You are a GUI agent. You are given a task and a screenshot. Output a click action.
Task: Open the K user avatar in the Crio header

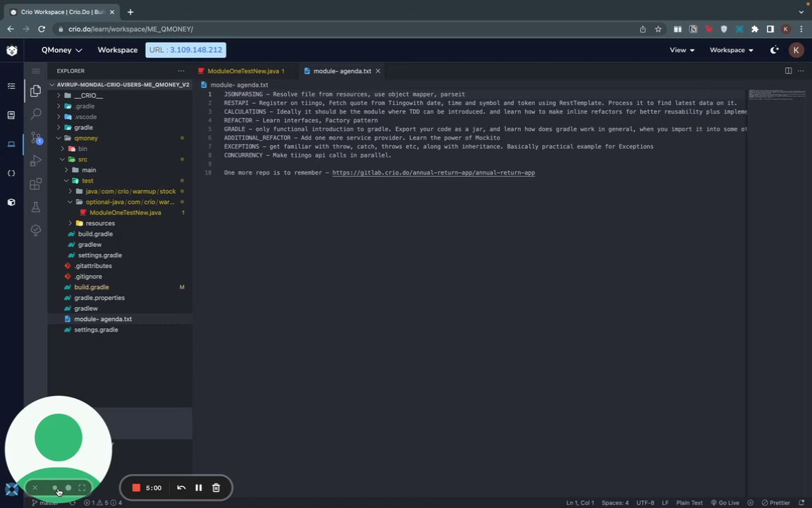[x=796, y=50]
